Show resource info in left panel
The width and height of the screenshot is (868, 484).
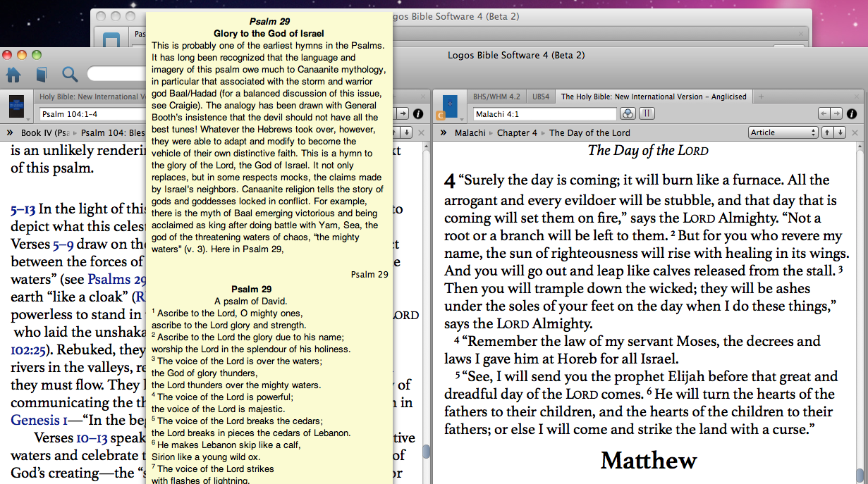(417, 113)
